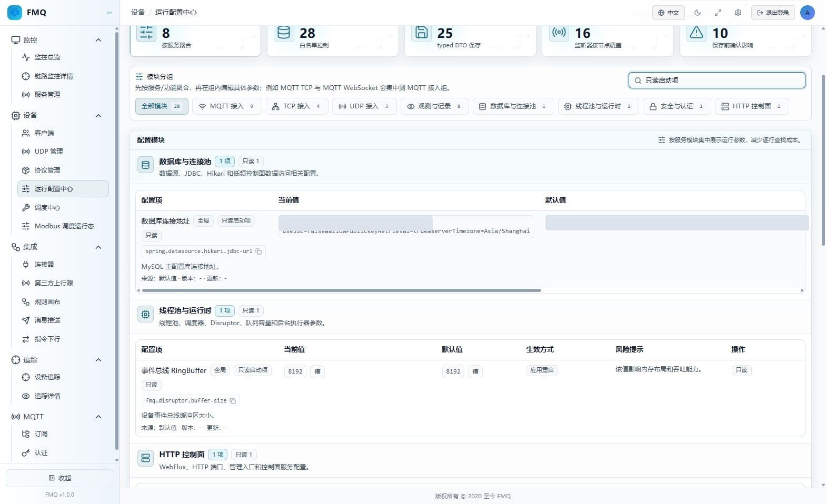Image resolution: width=826 pixels, height=504 pixels.
Task: Select the 线程池与运行时 filter tab
Action: click(599, 106)
